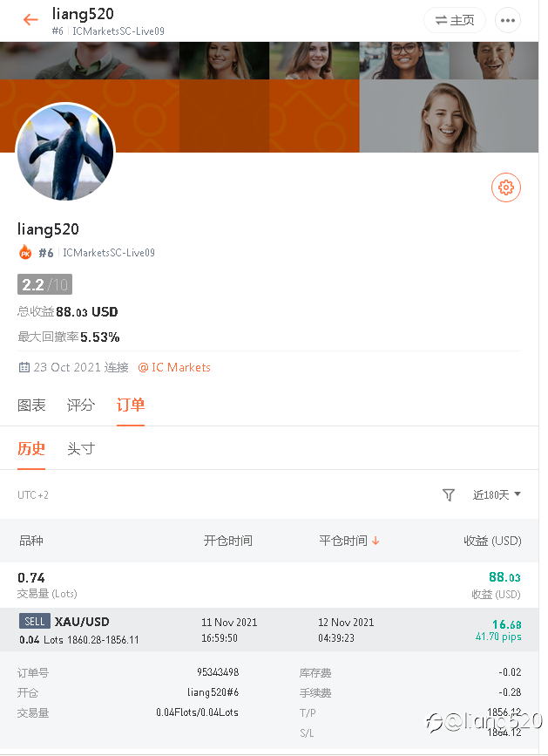The width and height of the screenshot is (548, 756).
Task: Click the penguin profile avatar
Action: (x=65, y=152)
